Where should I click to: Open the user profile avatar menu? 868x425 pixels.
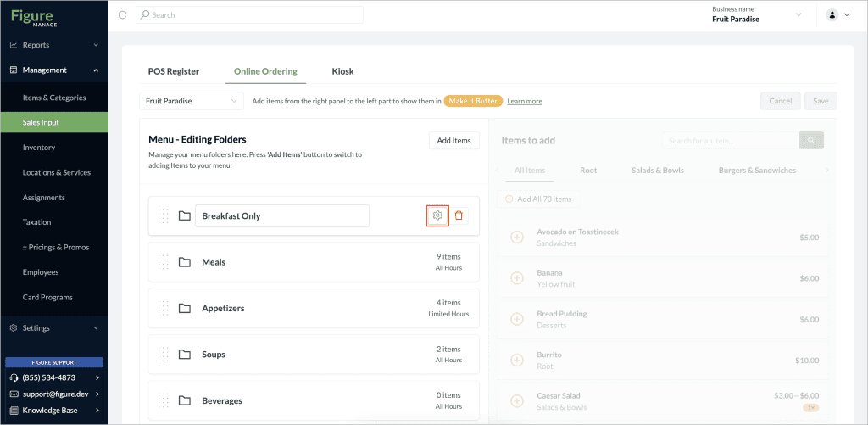837,15
